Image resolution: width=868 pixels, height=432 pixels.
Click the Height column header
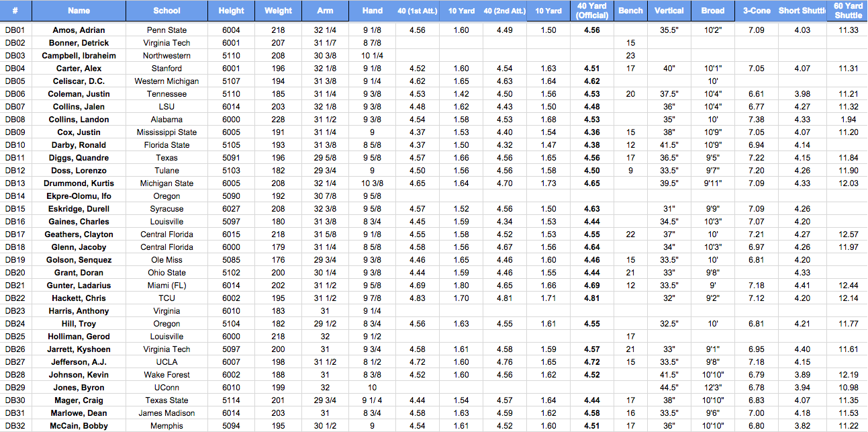(231, 11)
